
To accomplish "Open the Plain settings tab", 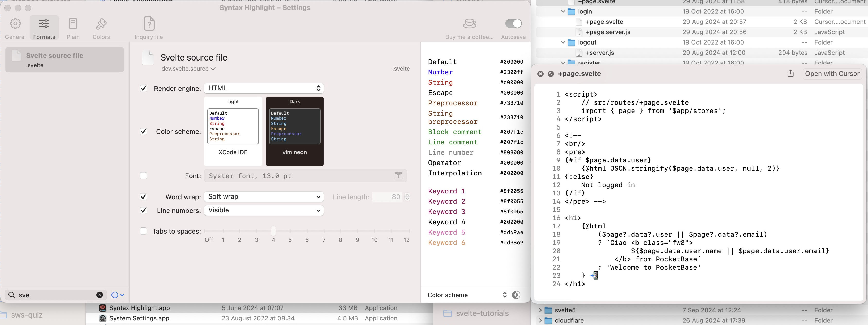I will (x=73, y=28).
